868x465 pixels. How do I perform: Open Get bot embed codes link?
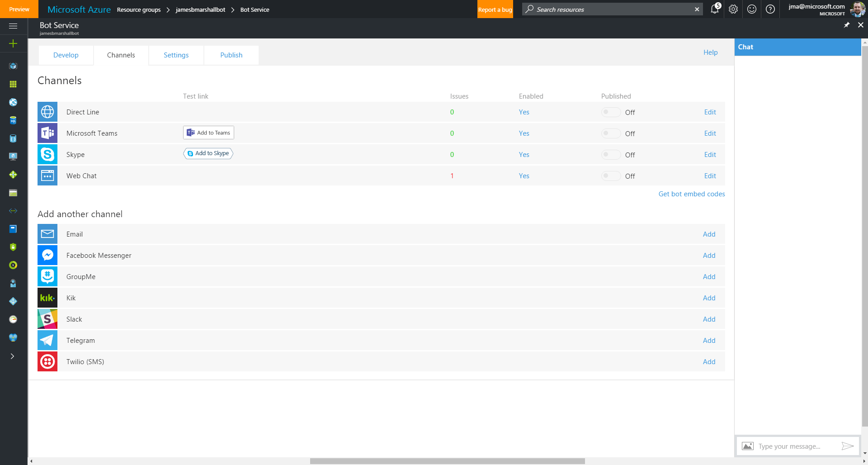692,194
